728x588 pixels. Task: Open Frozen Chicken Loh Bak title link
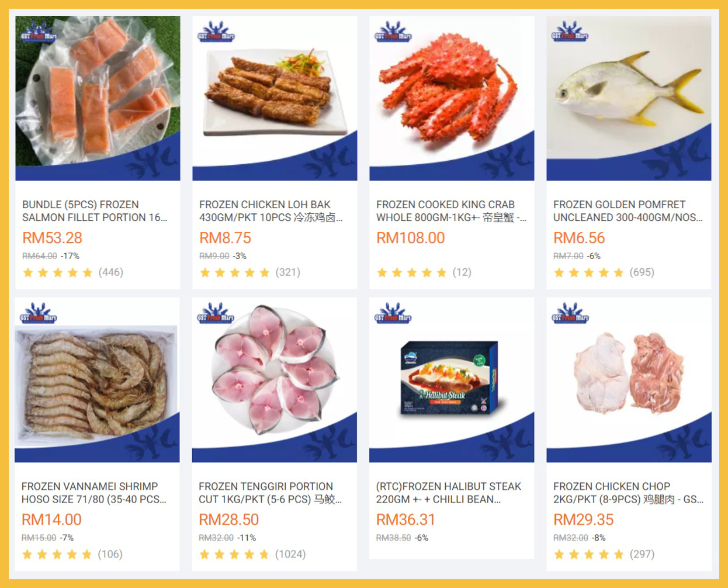[x=271, y=211]
